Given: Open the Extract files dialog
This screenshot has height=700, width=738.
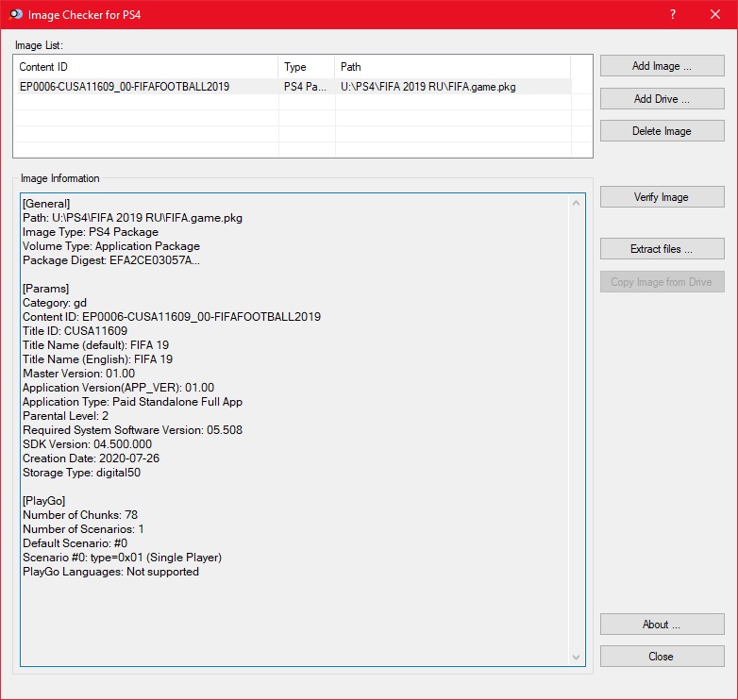Looking at the screenshot, I should pos(662,248).
